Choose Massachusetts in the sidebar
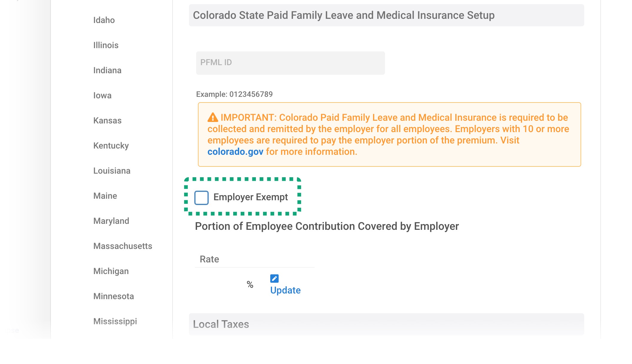This screenshot has height=364, width=632. pyautogui.click(x=123, y=246)
